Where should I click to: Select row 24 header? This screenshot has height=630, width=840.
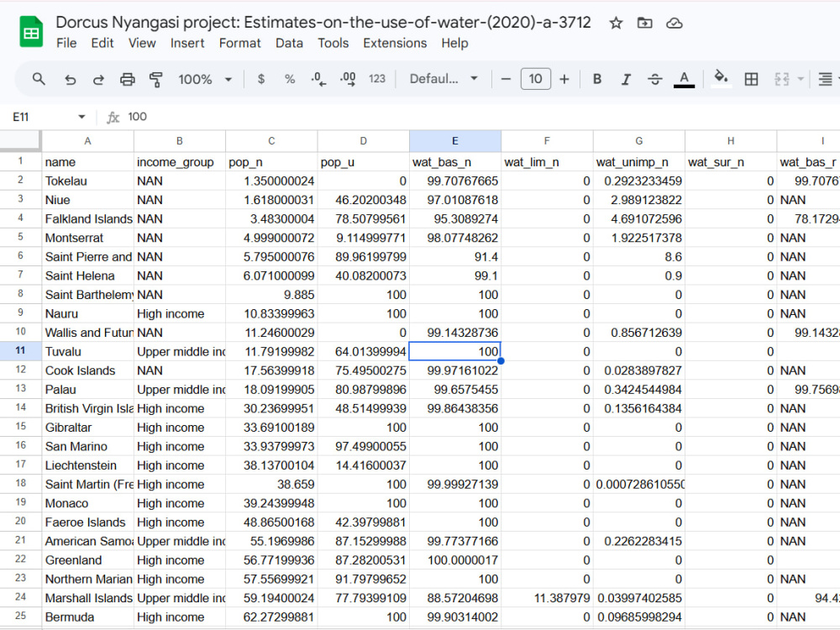coord(20,596)
